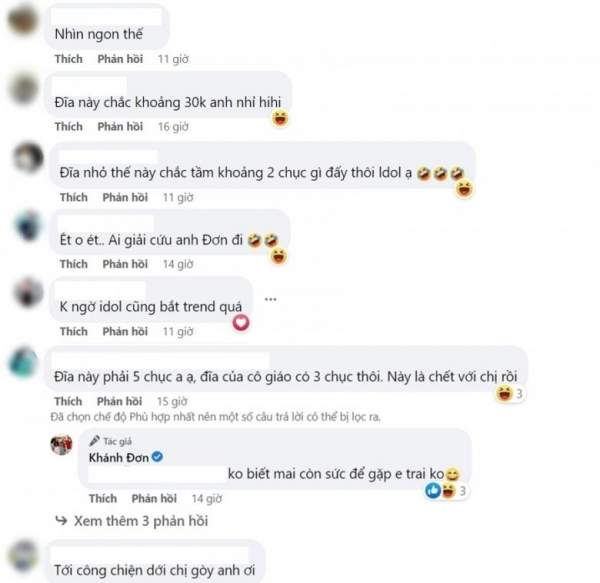Click the 16 giờ timestamp on the 30k comment
The width and height of the screenshot is (600, 583).
pos(173,127)
